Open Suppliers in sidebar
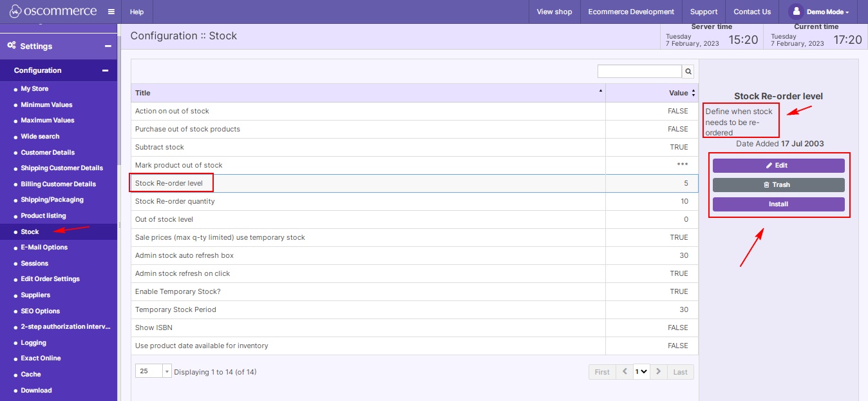868x401 pixels. click(35, 295)
